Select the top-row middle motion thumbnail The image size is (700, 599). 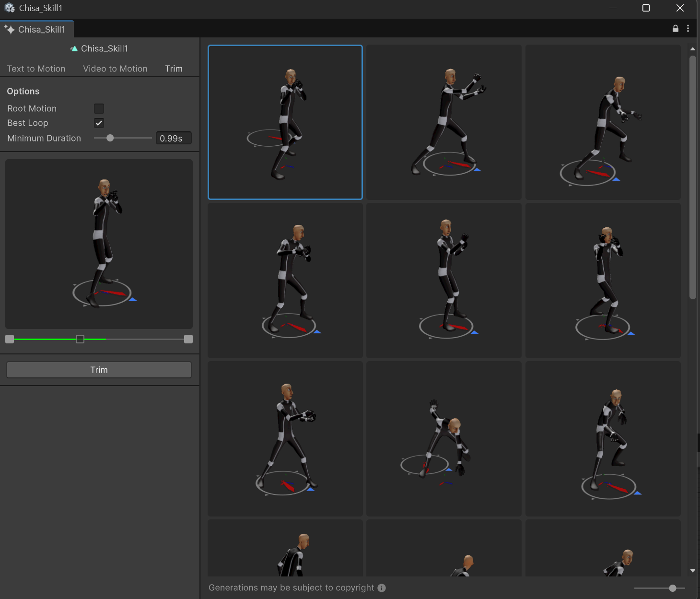444,122
